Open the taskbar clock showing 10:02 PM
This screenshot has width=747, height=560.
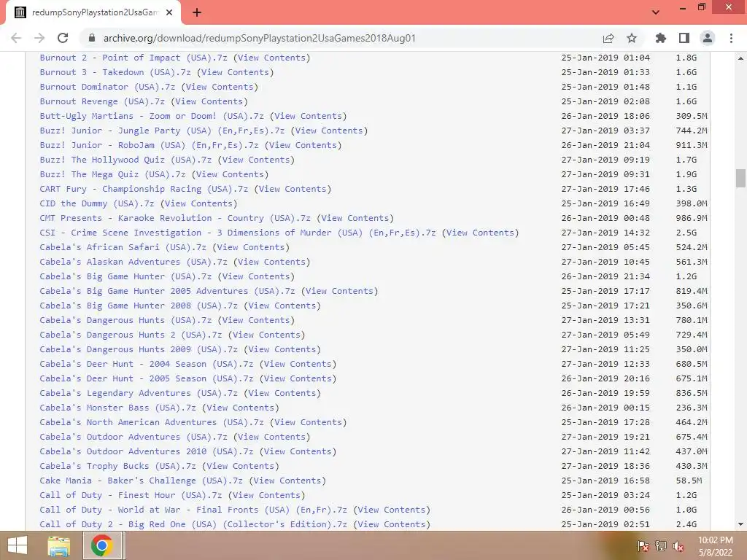point(715,546)
